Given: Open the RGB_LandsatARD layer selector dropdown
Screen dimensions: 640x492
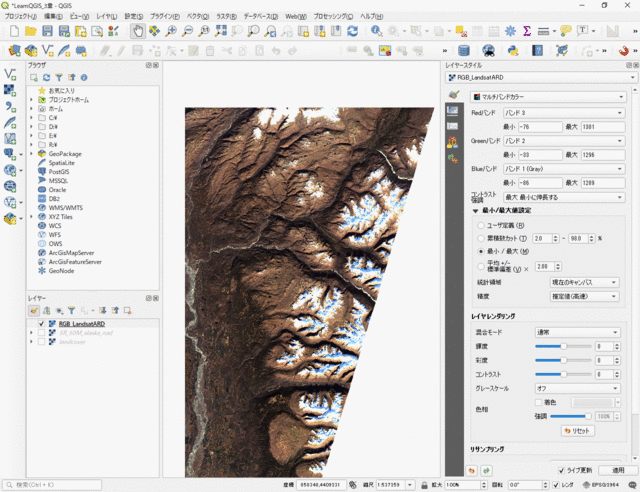Looking at the screenshot, I should 541,77.
